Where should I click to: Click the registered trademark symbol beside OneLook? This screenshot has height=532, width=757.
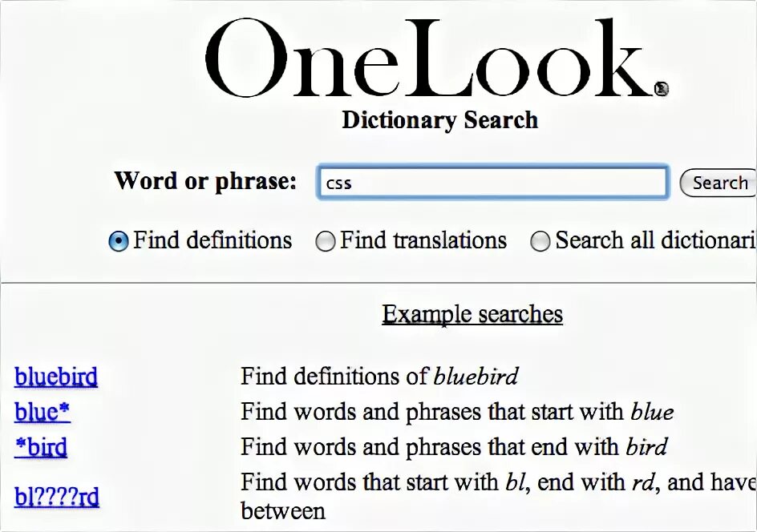(662, 89)
